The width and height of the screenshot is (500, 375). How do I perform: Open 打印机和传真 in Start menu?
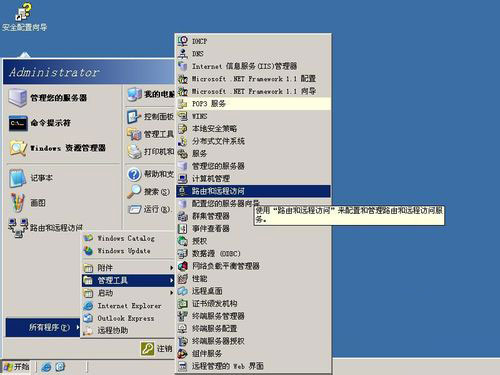pos(150,152)
